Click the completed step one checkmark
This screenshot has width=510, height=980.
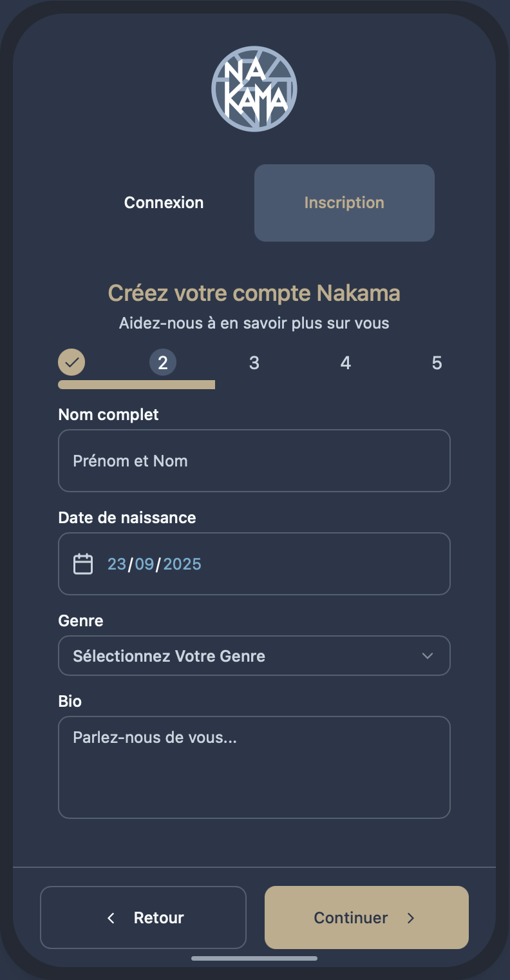click(71, 363)
